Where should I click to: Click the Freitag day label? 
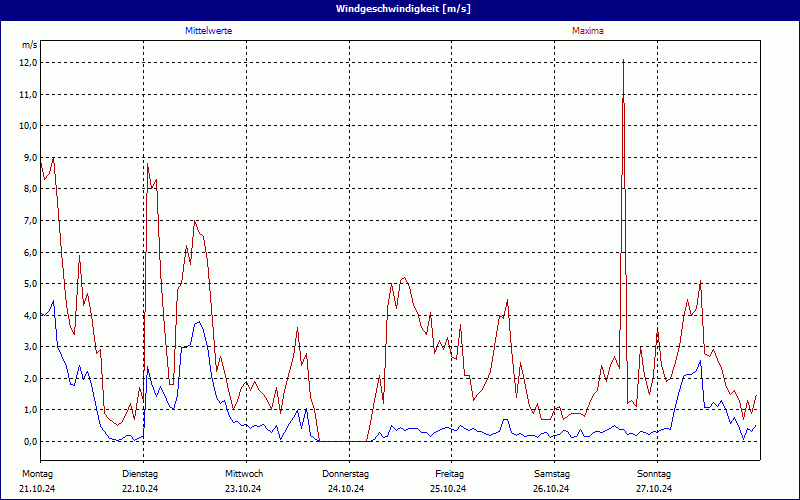pyautogui.click(x=450, y=473)
